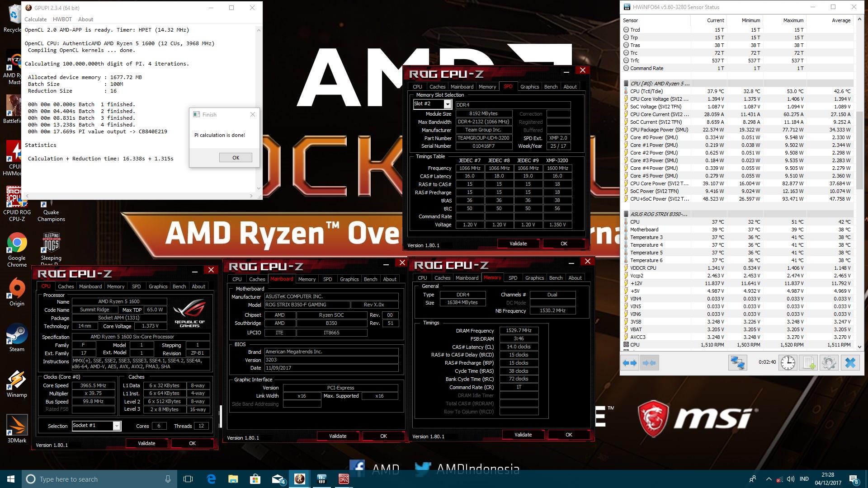This screenshot has height=488, width=868.
Task: Select SPD tab in Memory CPU-Z window
Action: 513,278
